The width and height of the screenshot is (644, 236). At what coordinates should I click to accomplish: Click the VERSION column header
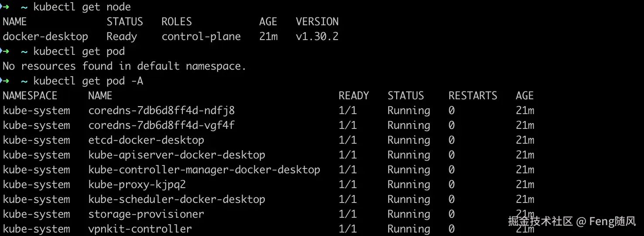317,22
